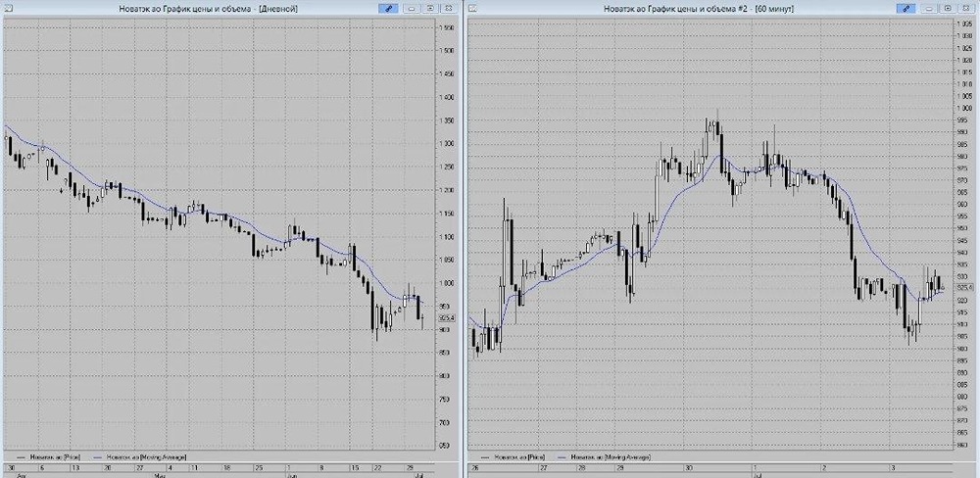Image resolution: width=980 pixels, height=478 pixels.
Task: Minimize the daily Новатэк chart window
Action: [412, 9]
